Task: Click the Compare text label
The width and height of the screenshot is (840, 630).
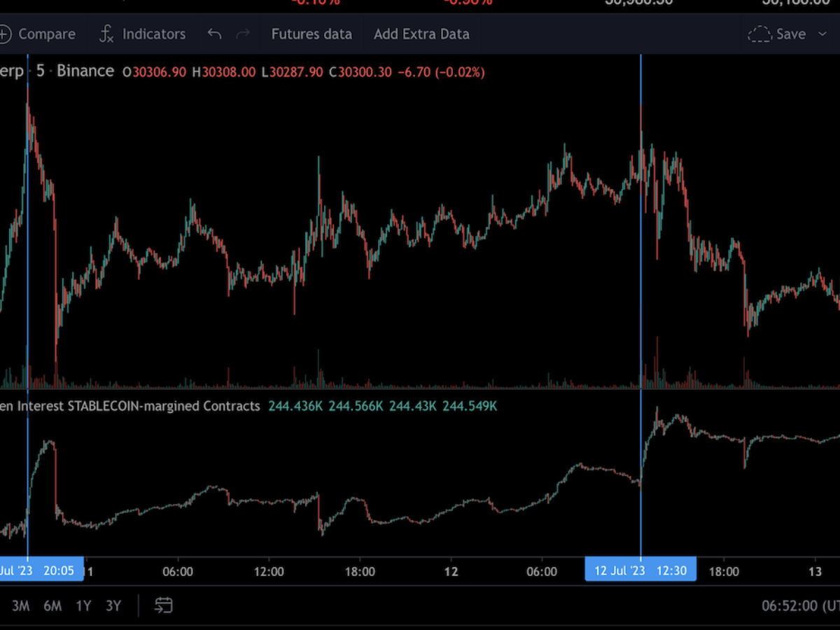Action: [47, 34]
